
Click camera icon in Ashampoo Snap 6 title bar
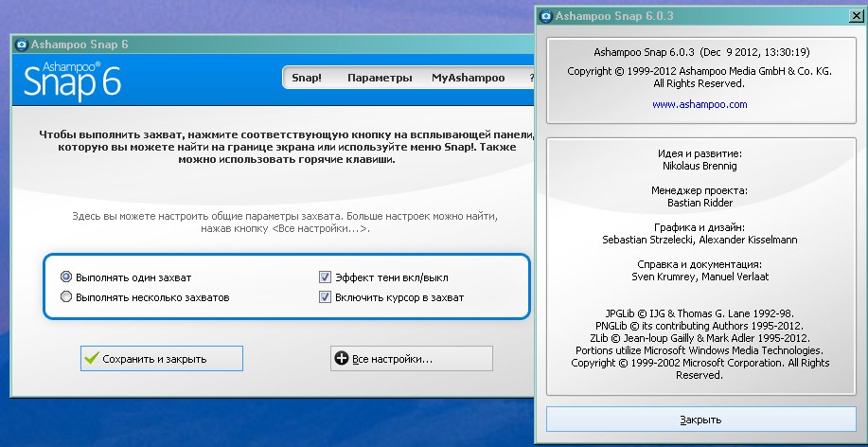(x=22, y=45)
